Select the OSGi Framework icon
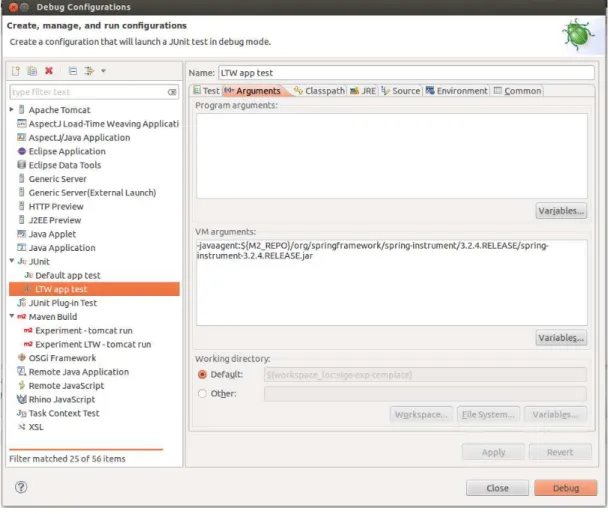Image resolution: width=609 pixels, height=514 pixels. pyautogui.click(x=22, y=357)
